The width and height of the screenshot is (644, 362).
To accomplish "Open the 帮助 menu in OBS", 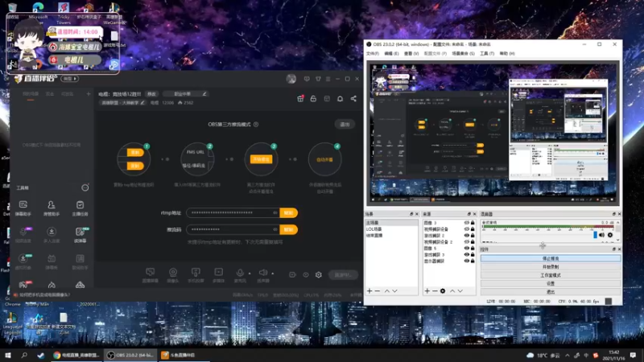I will click(507, 54).
